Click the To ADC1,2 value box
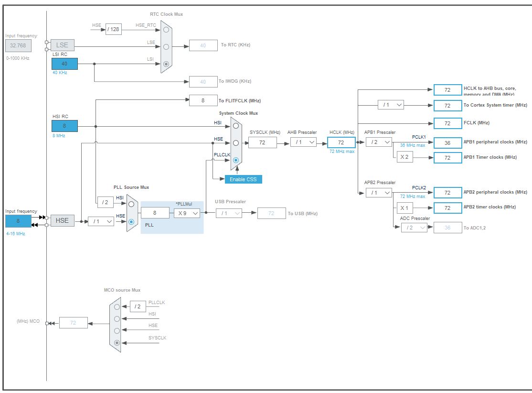This screenshot has height=393, width=532. (448, 228)
